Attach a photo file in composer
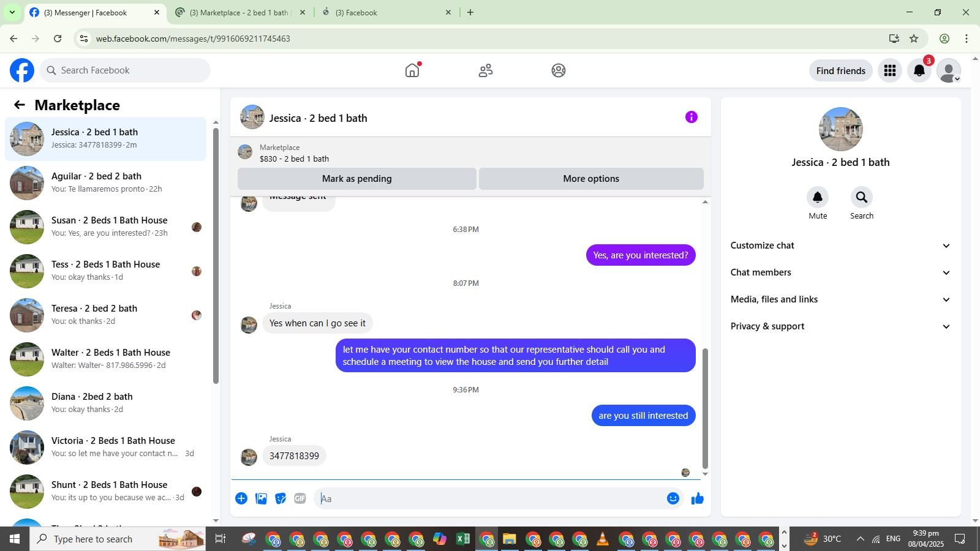 [261, 498]
